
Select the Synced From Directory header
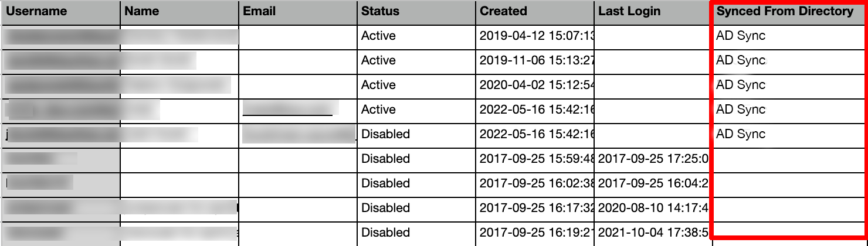coord(785,12)
